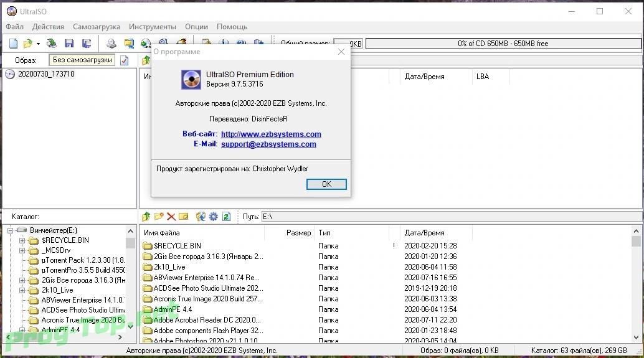644x358 pixels.
Task: Select µTorrent Pack 1.2.3.30 in the catalog tree
Action: point(83,260)
